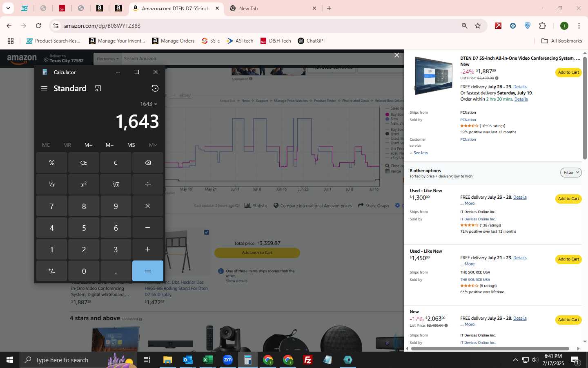
Task: Click the digit 7 key in Calculator
Action: [x=51, y=206]
